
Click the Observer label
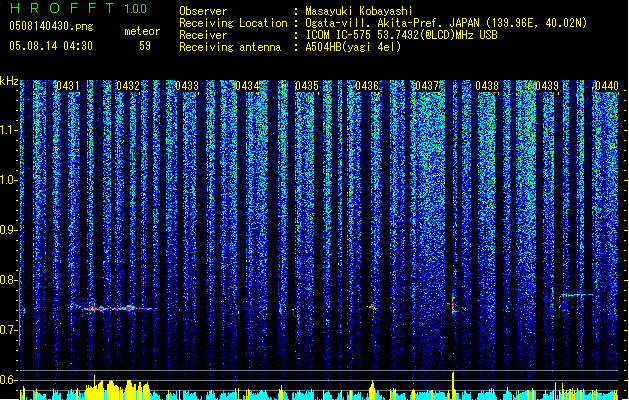point(203,11)
